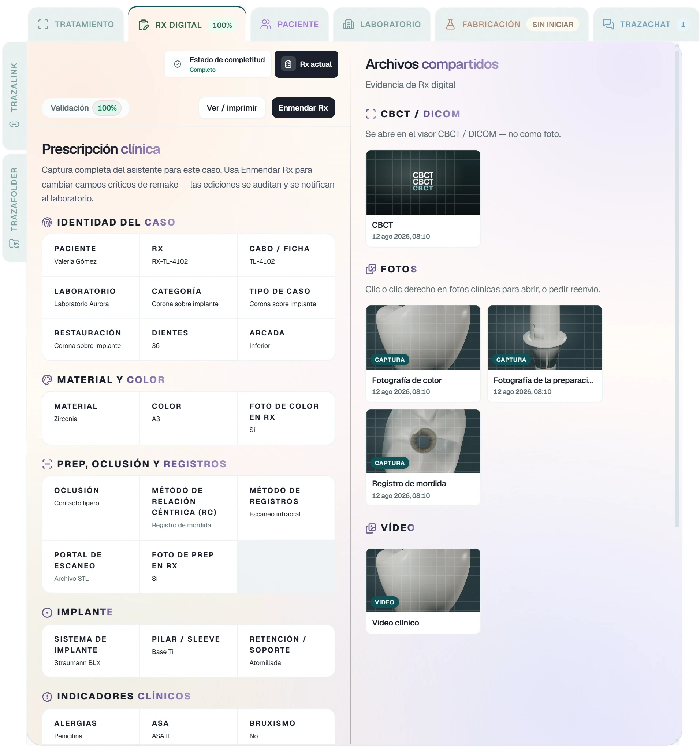Click the building icon on Laboratorio tab
Image resolution: width=700 pixels, height=750 pixels.
pos(349,25)
